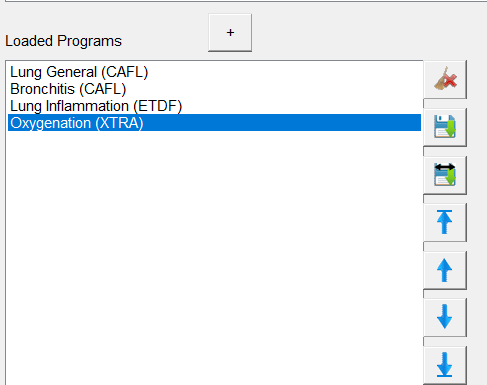Click the Loaded Programs label text
The image size is (487, 385).
(x=63, y=41)
